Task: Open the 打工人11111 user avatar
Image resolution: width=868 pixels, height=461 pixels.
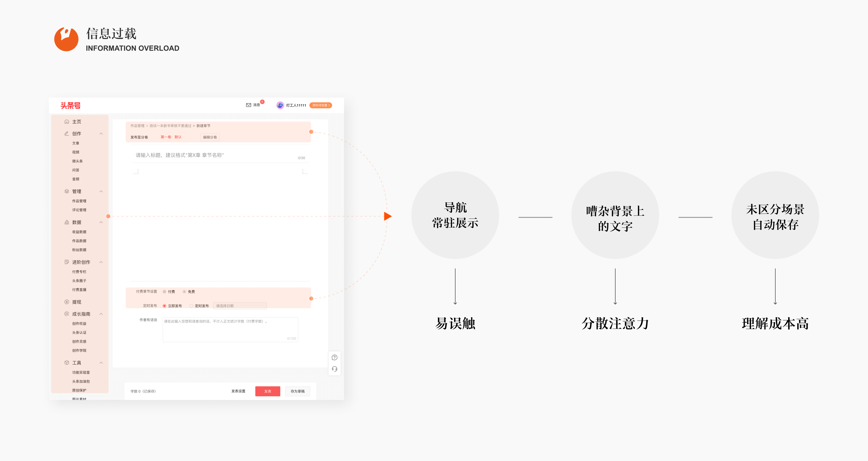Action: pyautogui.click(x=280, y=106)
